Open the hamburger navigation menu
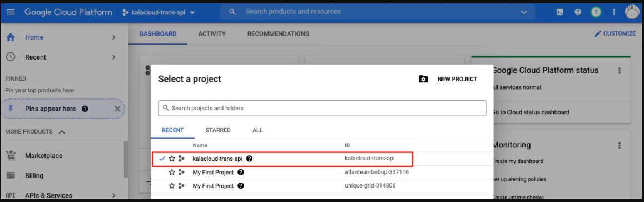Viewport: 644px width, 202px height. (11, 12)
